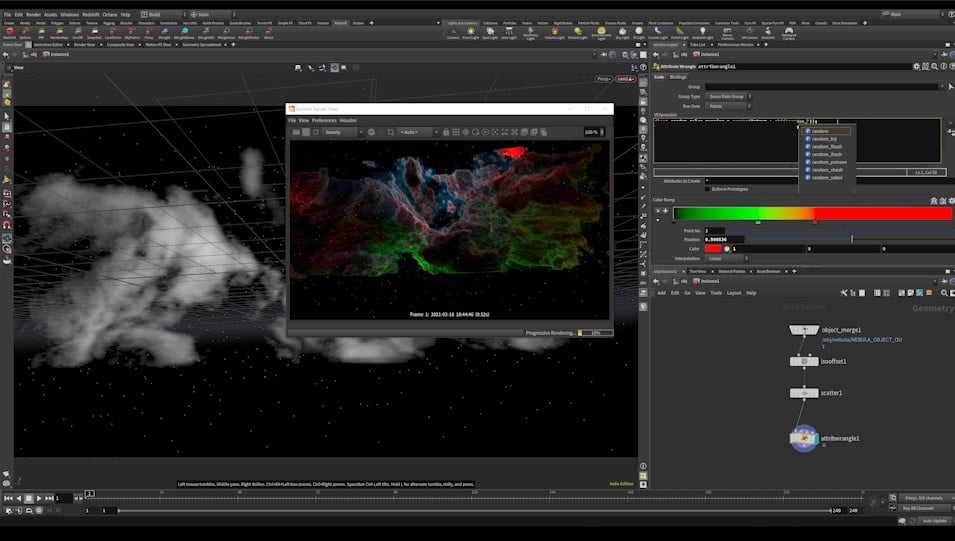Click the network view back arrow
Screen dimensions: 955x541
(x=656, y=281)
